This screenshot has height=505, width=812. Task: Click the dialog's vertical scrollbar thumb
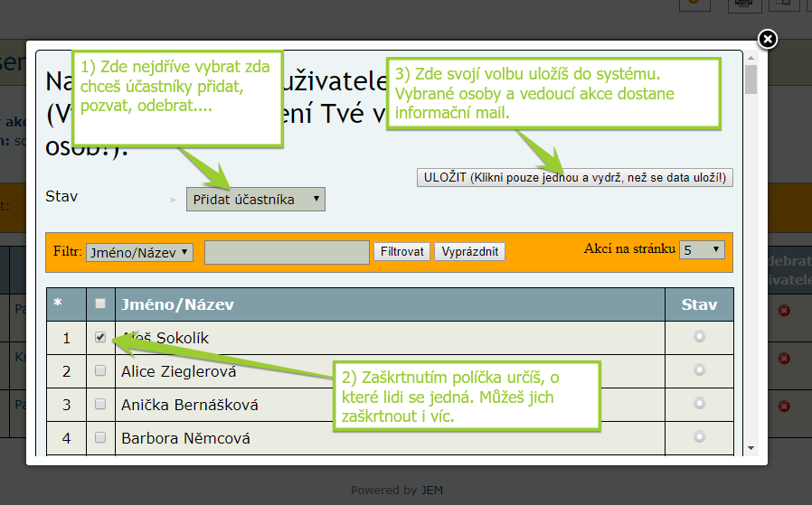(751, 79)
